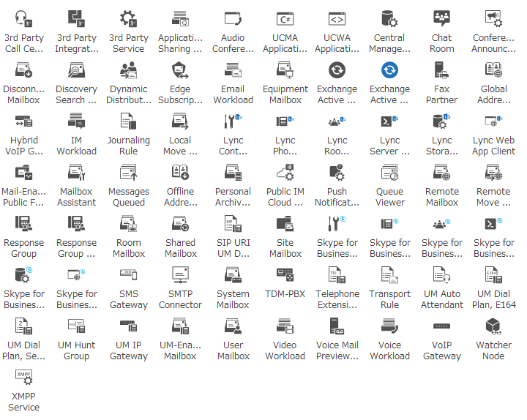Select the Equipment Mailbox icon
The width and height of the screenshot is (527, 420).
tap(285, 70)
